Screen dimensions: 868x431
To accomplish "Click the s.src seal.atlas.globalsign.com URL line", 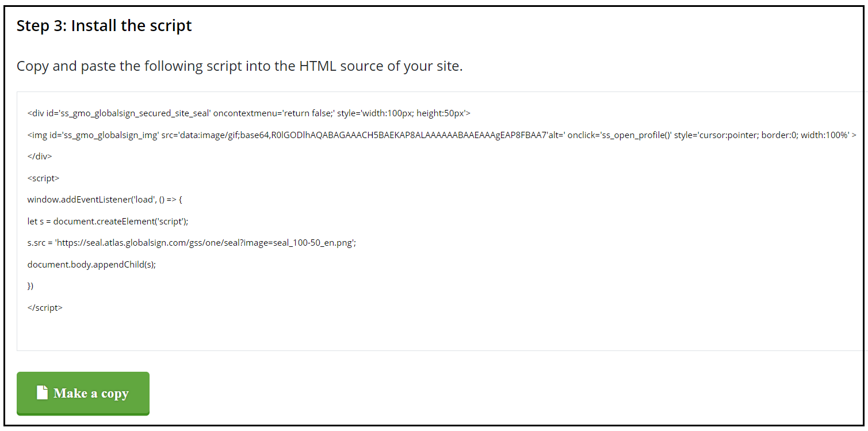I will [x=192, y=243].
